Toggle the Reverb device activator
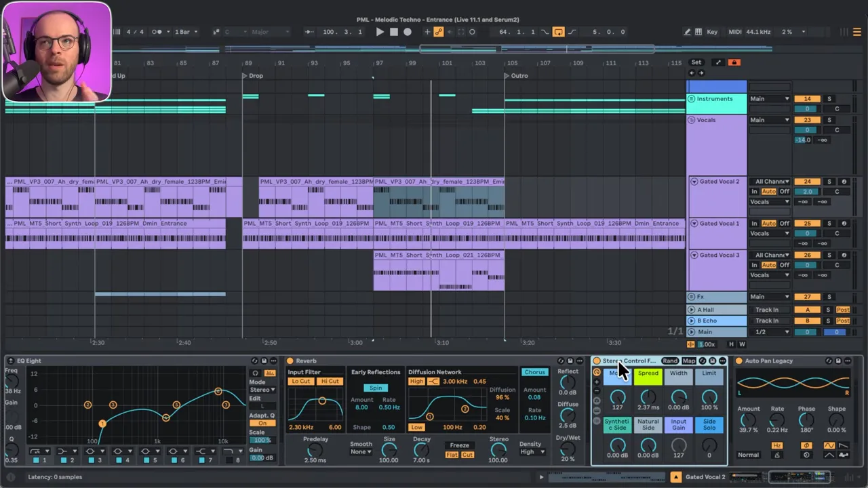Screen dimensions: 868x488 (x=290, y=361)
